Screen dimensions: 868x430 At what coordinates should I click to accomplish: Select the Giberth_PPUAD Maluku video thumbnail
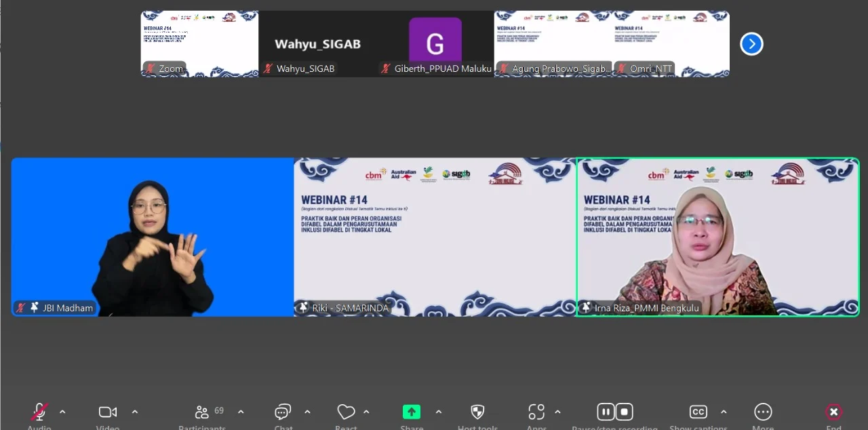coord(435,43)
